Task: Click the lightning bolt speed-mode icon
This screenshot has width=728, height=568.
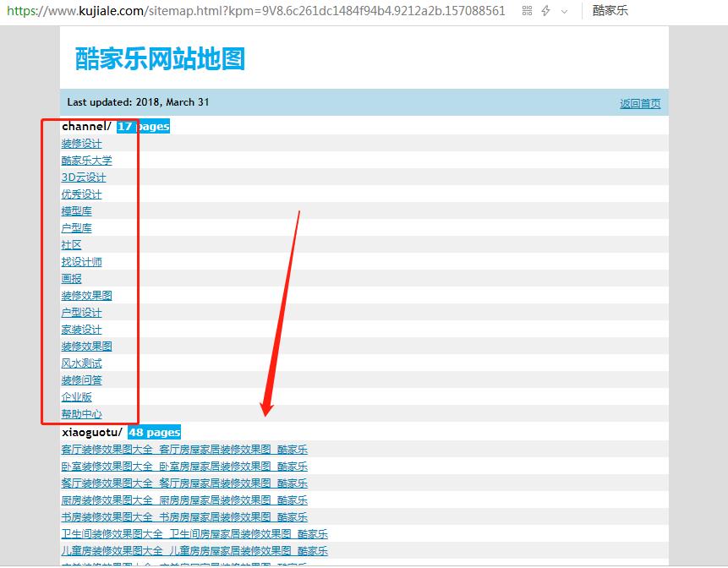Action: click(x=546, y=11)
